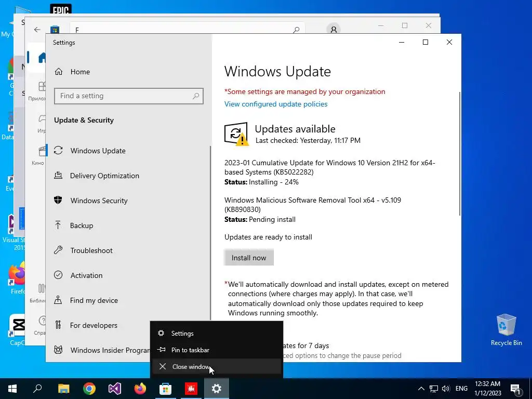Image resolution: width=532 pixels, height=399 pixels.
Task: Click Install now button
Action: [x=249, y=258]
